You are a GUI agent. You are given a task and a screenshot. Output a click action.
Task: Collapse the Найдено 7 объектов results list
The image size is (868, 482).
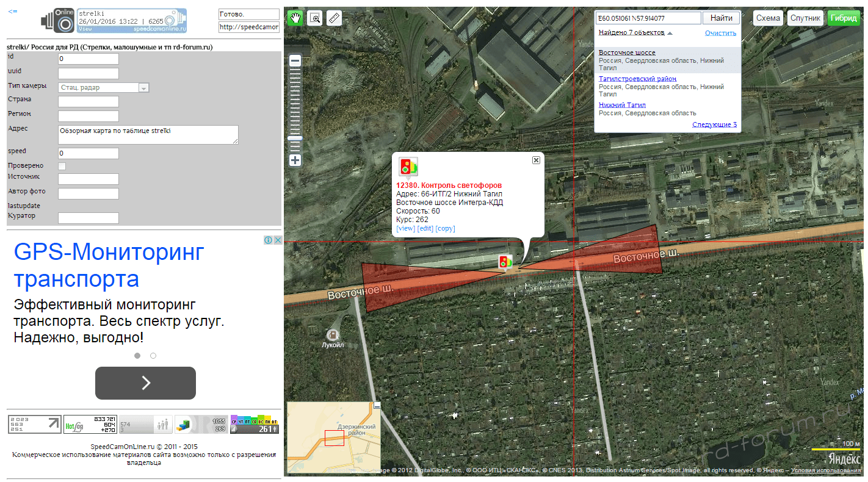pyautogui.click(x=635, y=33)
